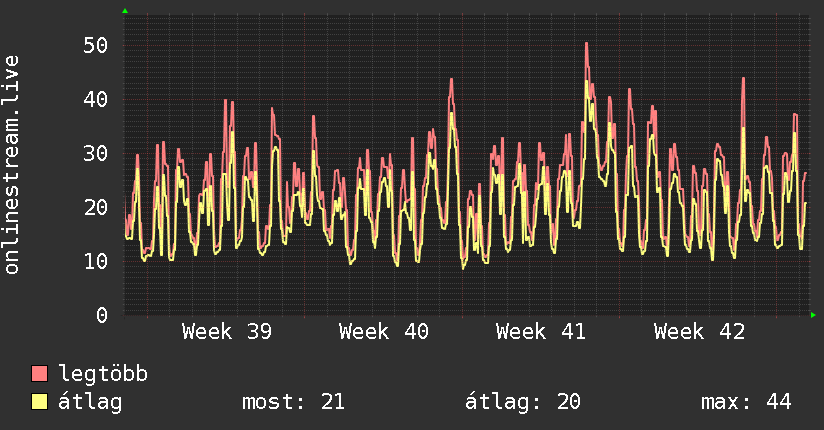Image resolution: width=824 pixels, height=430 pixels.
Task: Click the 'átlag: 20' average value
Action: [522, 402]
